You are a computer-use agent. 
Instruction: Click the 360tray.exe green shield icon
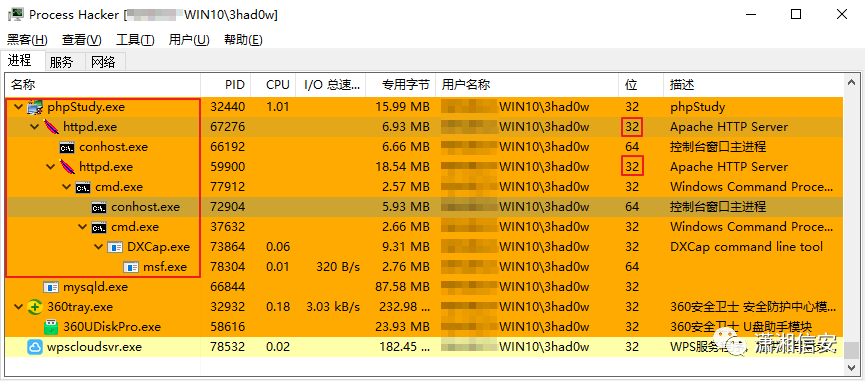[35, 307]
